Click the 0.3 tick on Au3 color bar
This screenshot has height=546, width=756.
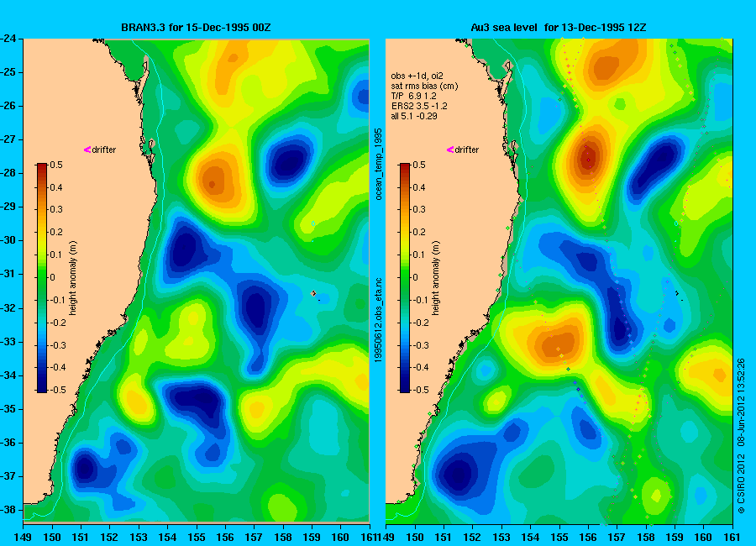[x=418, y=209]
